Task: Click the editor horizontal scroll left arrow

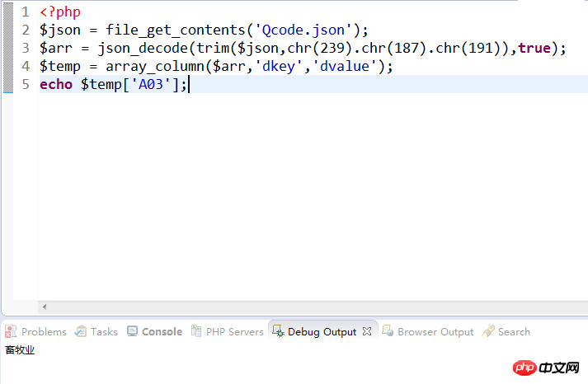Action: 45,307
